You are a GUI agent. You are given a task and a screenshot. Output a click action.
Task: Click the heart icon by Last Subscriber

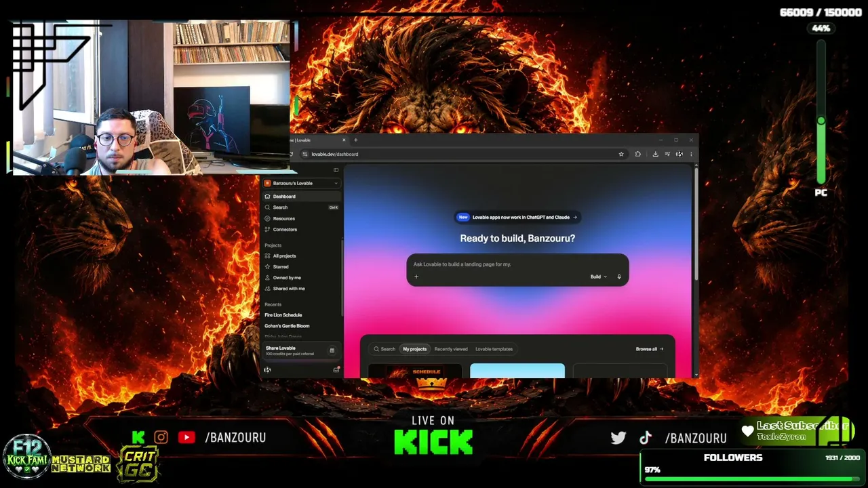748,431
